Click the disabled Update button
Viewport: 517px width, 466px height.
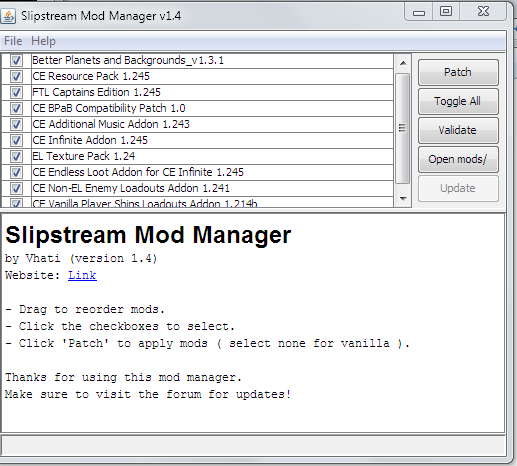[458, 188]
